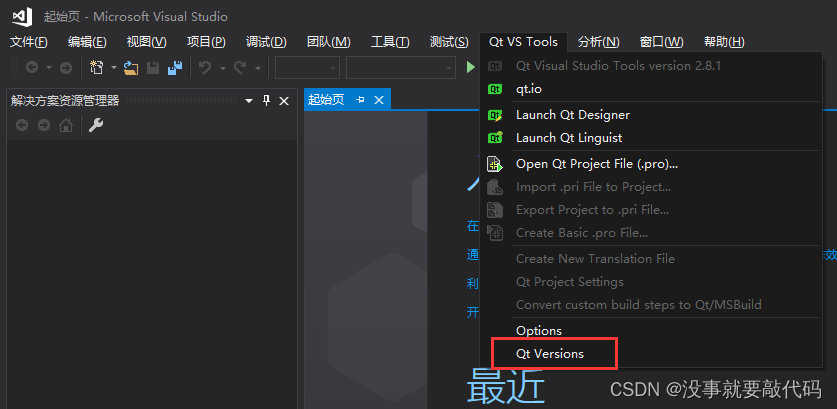Screen dimensions: 837x409
Task: Expand the navigate backward dropdown arrow
Action: [x=49, y=68]
